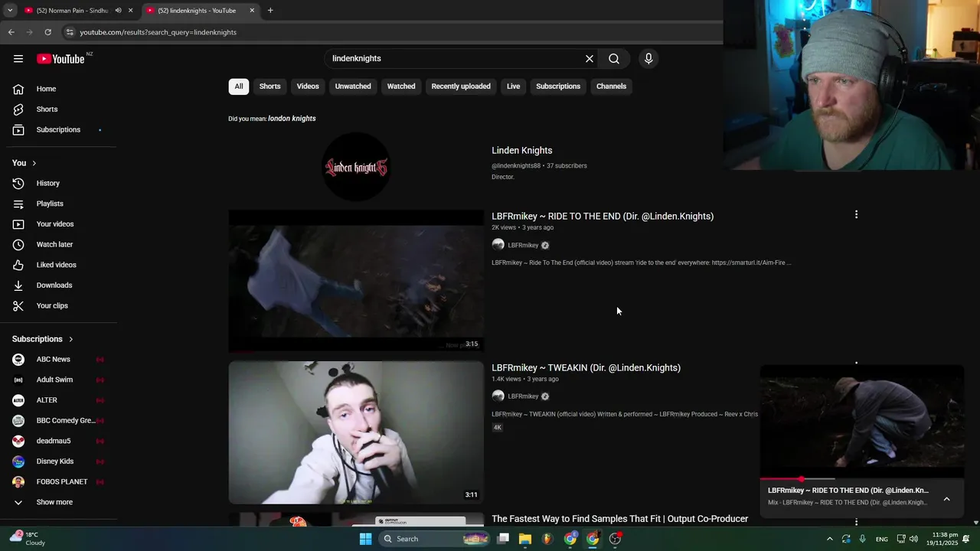The width and height of the screenshot is (980, 551).
Task: Mute the Norman Pain tab via speaker icon
Action: 118,11
